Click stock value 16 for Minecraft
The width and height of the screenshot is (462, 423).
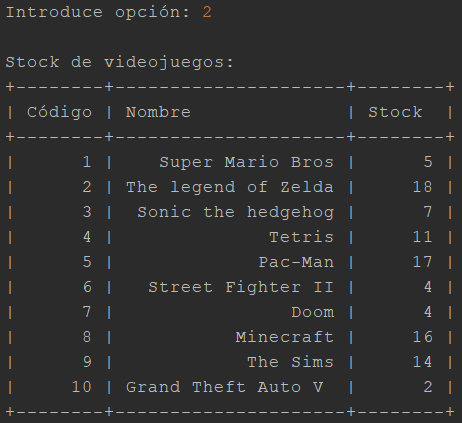423,337
